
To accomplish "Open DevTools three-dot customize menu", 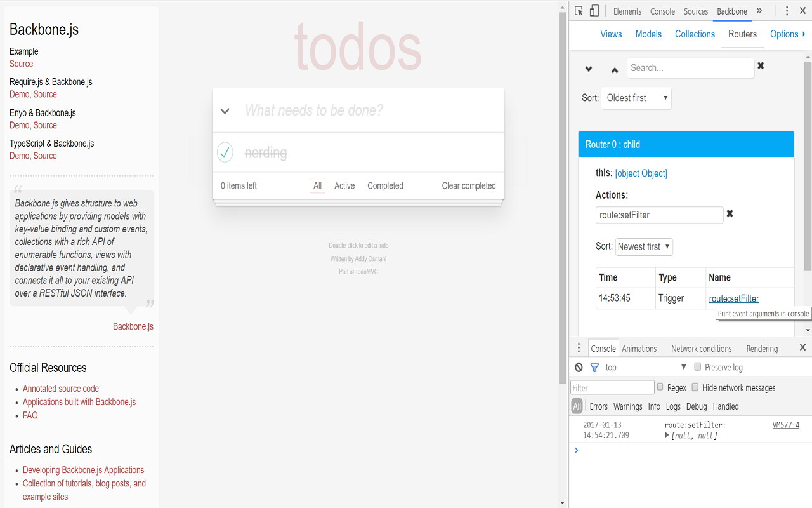I will click(x=787, y=11).
